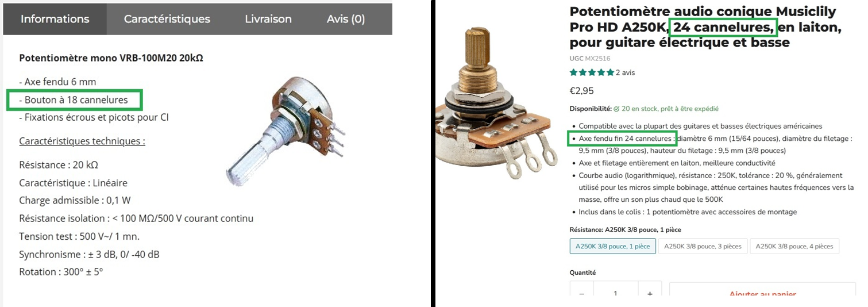Click the UGC brand label
868x307 pixels.
point(576,59)
